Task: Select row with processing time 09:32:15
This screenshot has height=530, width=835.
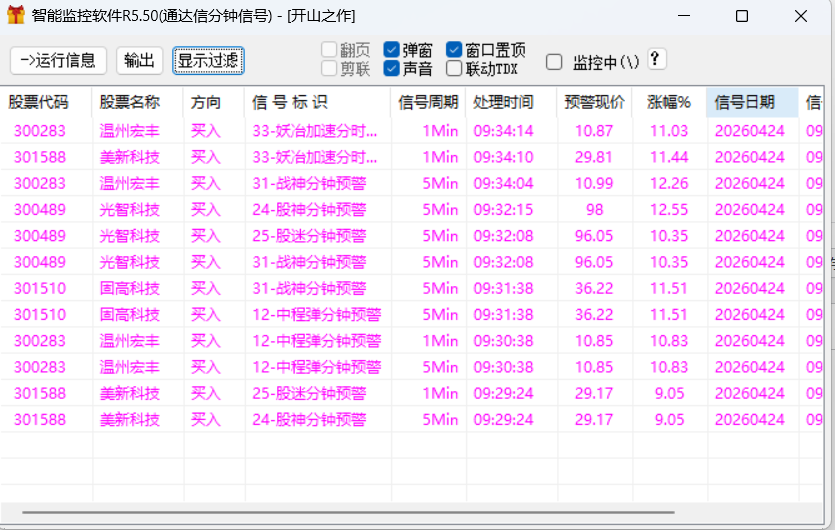Action: point(411,209)
